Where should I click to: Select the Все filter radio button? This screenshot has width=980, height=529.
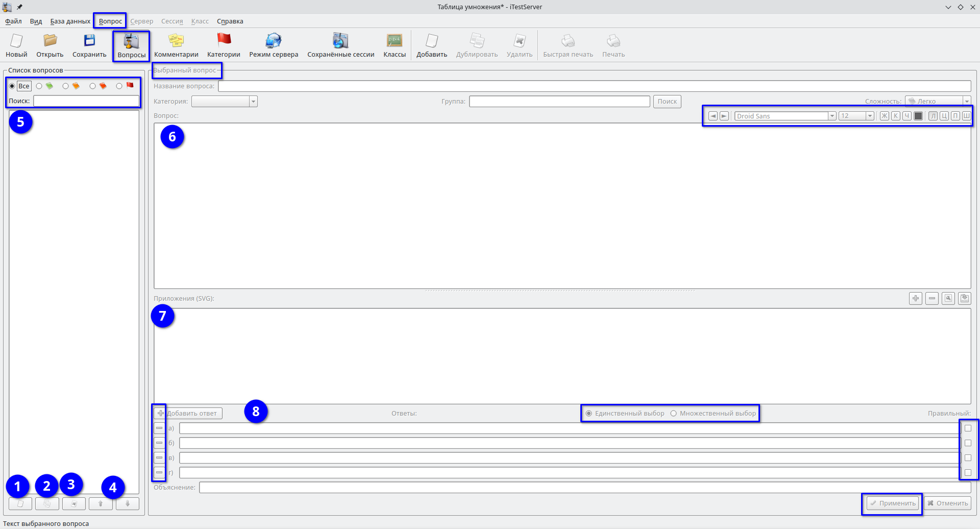coord(12,86)
